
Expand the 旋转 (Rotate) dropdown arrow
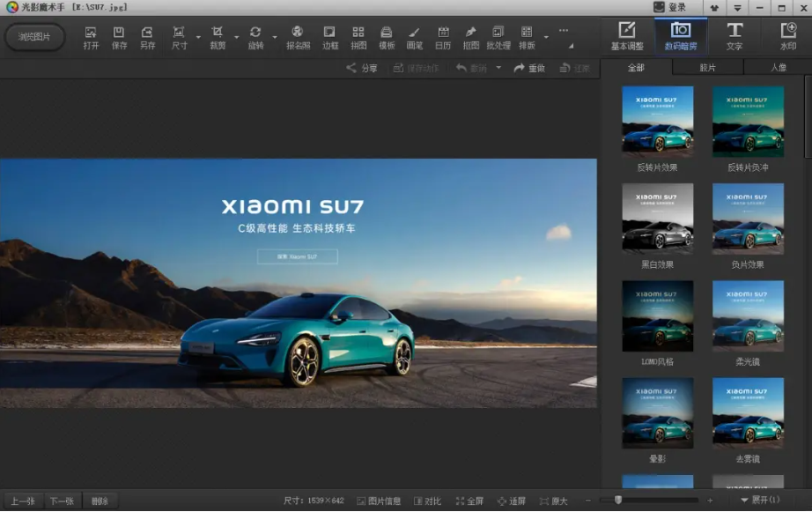[275, 38]
